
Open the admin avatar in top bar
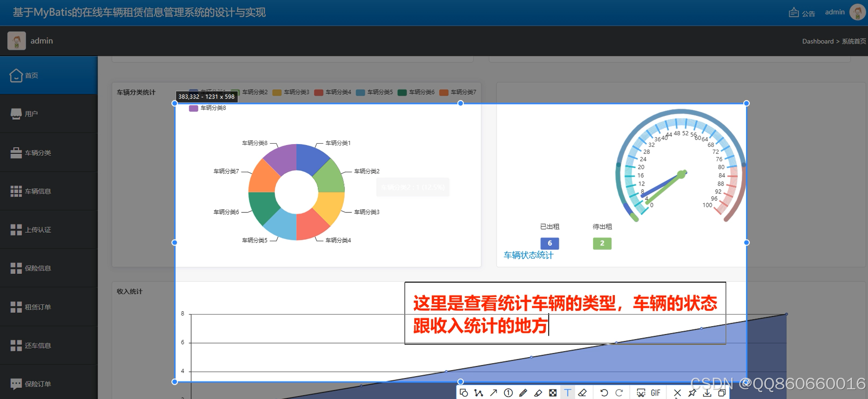pyautogui.click(x=857, y=12)
